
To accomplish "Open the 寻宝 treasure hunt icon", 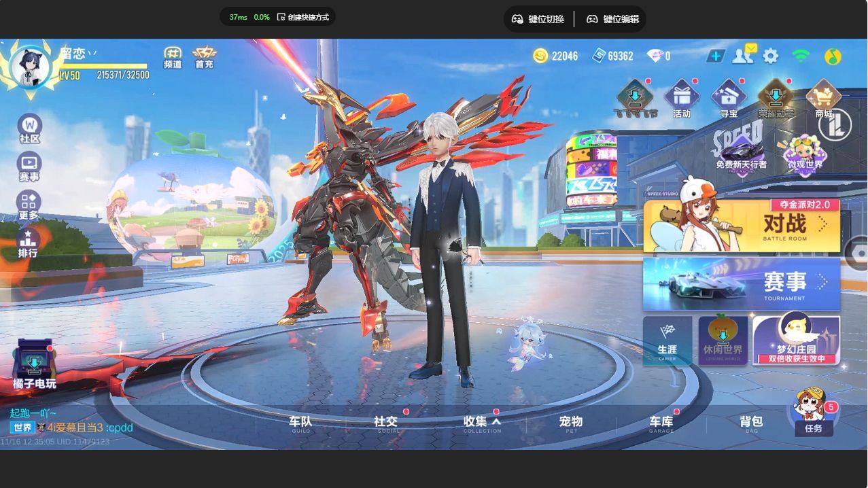I will point(728,98).
